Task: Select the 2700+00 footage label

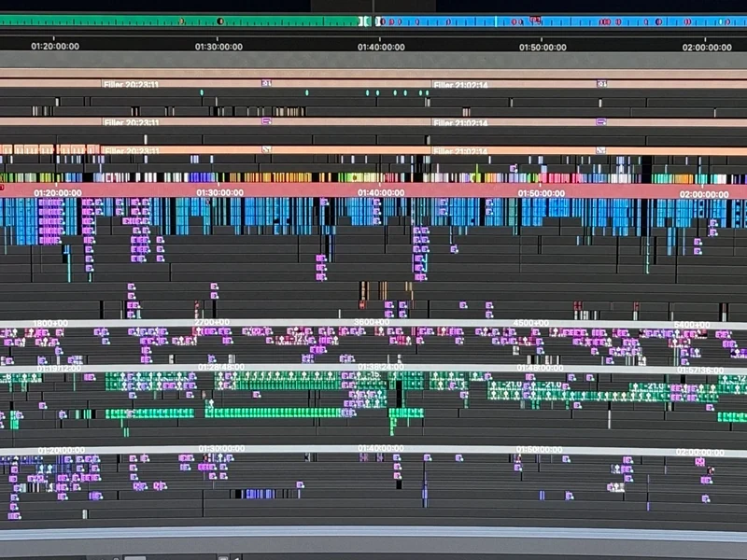Action: [212, 322]
